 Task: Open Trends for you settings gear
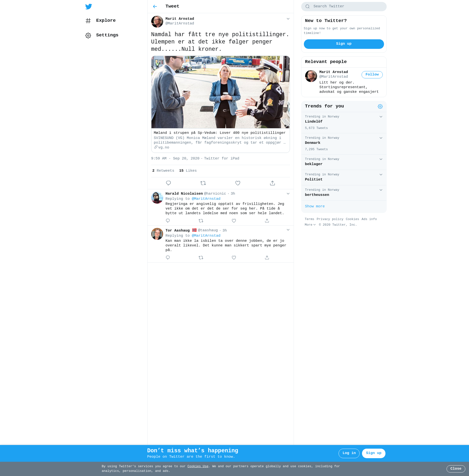[380, 106]
